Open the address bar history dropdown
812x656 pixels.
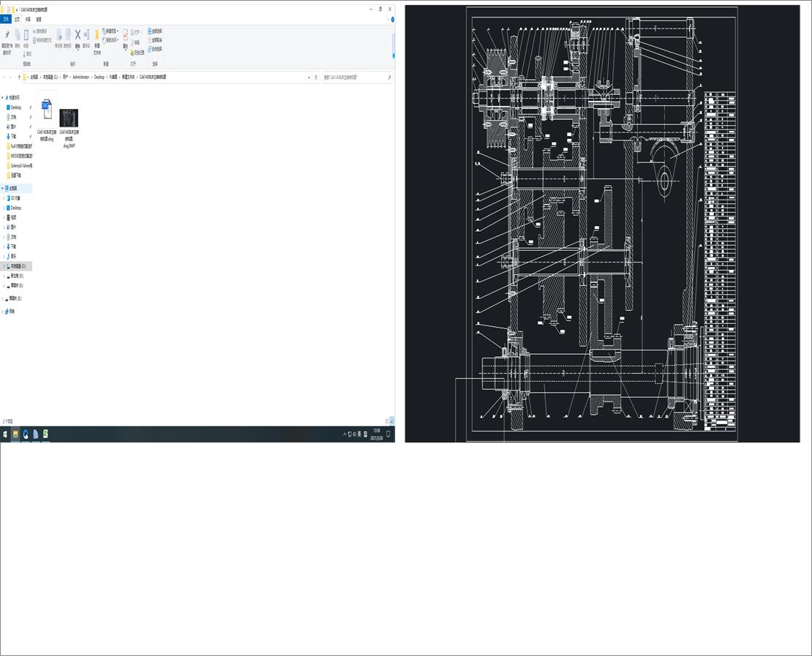[x=309, y=77]
